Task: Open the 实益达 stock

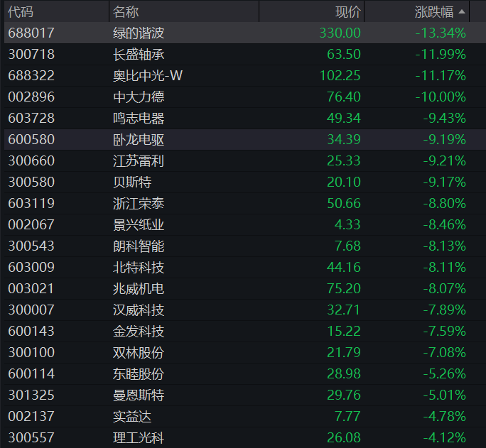Action: tap(132, 417)
